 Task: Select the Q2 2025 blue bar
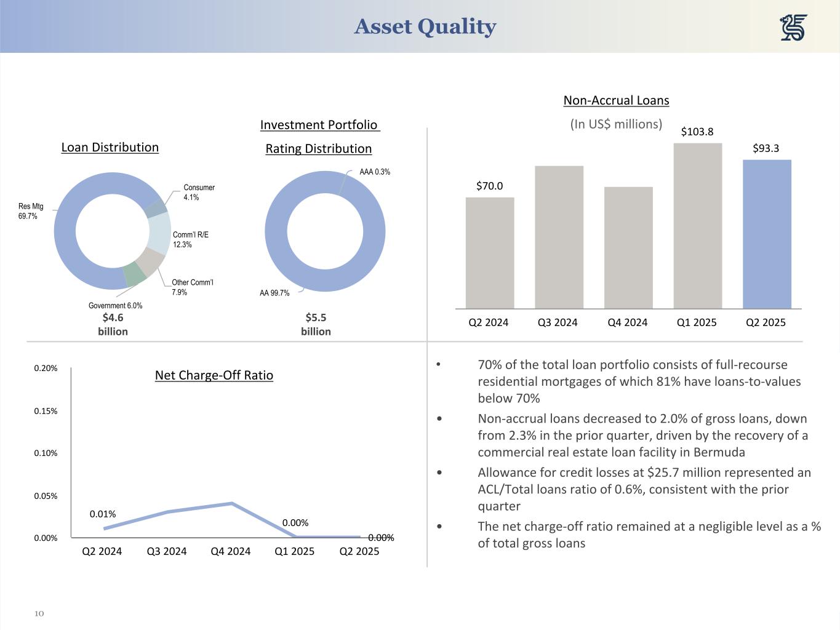pos(766,234)
